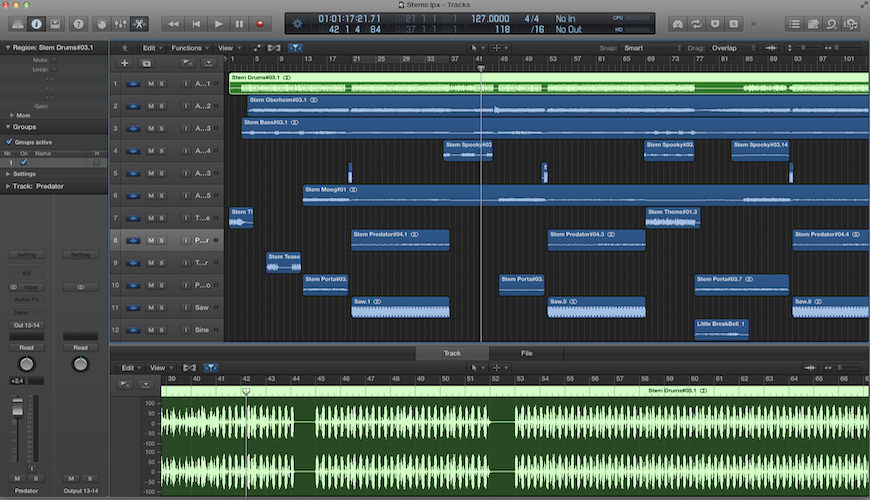Toggle Catch playhead in audio editor
870x500 pixels.
coord(210,368)
